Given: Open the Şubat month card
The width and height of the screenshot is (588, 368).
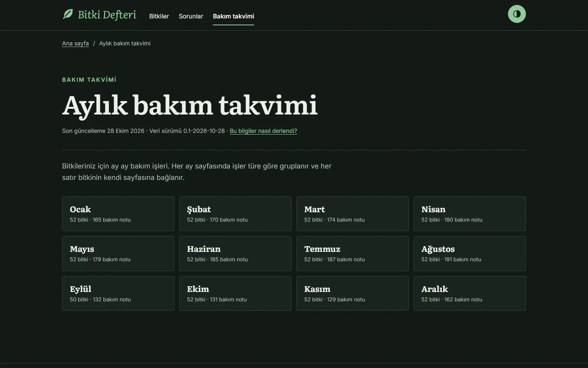Looking at the screenshot, I should pos(235,214).
